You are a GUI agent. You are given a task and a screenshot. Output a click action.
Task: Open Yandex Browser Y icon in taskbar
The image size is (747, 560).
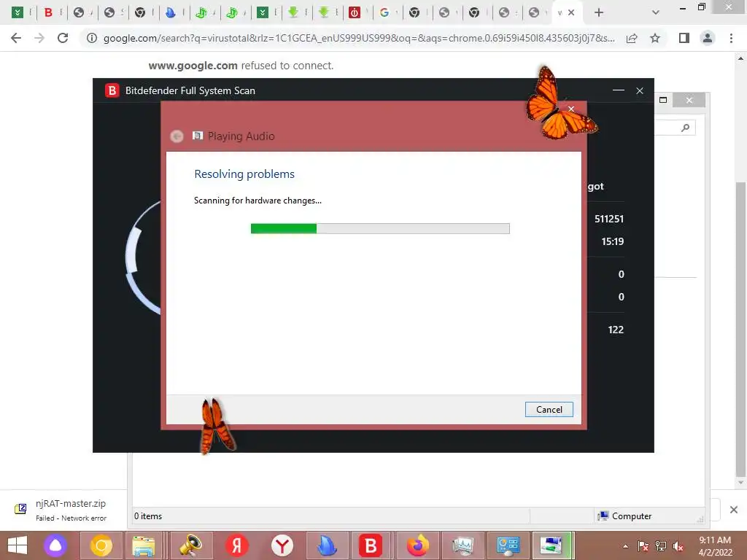[282, 545]
